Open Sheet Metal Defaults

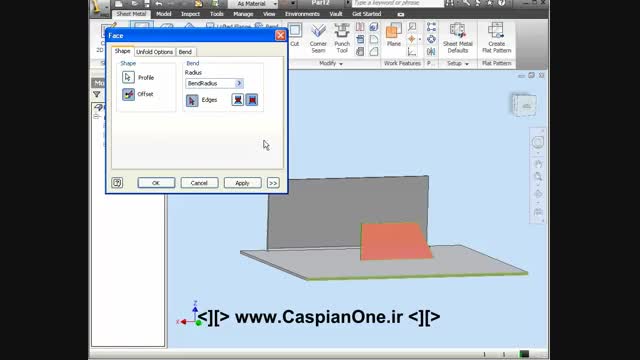(x=458, y=38)
